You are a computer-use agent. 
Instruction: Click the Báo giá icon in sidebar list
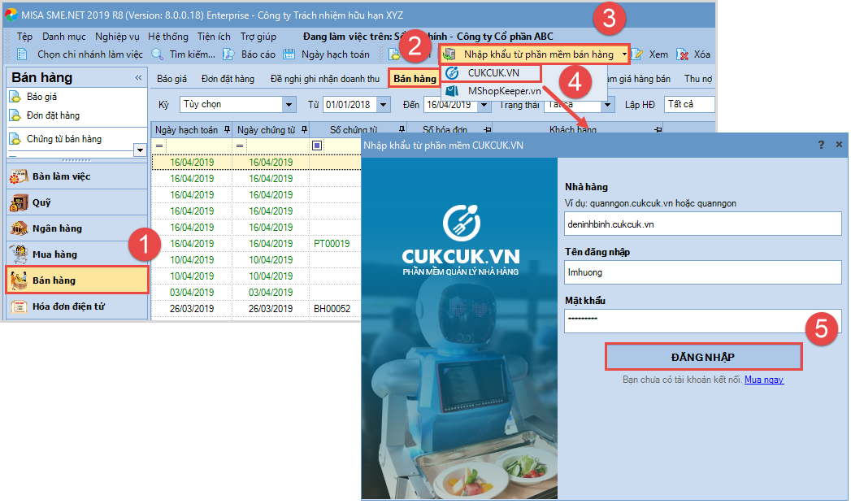[15, 97]
